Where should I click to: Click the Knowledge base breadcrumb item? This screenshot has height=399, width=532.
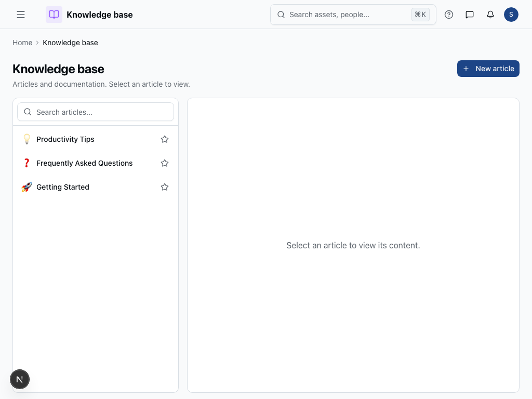[70, 43]
